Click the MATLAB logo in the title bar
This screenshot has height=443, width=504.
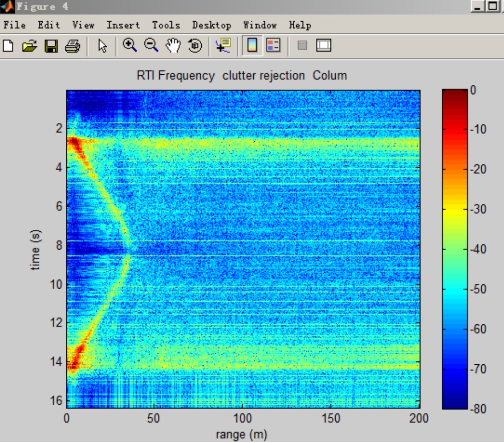pyautogui.click(x=7, y=6)
